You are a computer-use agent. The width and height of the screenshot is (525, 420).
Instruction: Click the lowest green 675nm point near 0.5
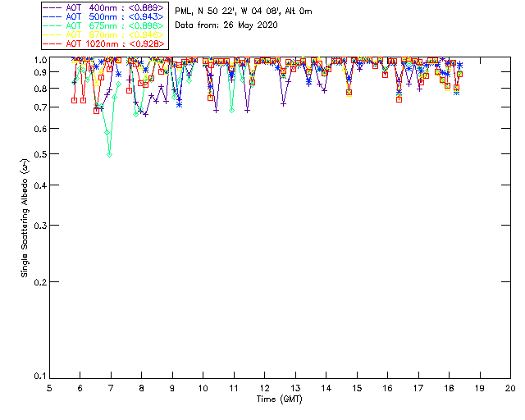(109, 155)
